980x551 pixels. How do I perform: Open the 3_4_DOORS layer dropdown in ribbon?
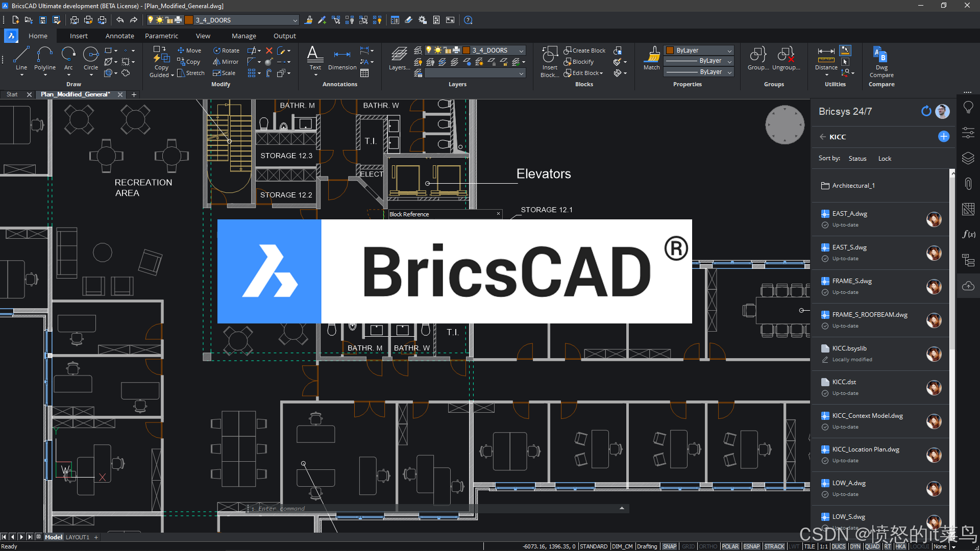pyautogui.click(x=521, y=51)
